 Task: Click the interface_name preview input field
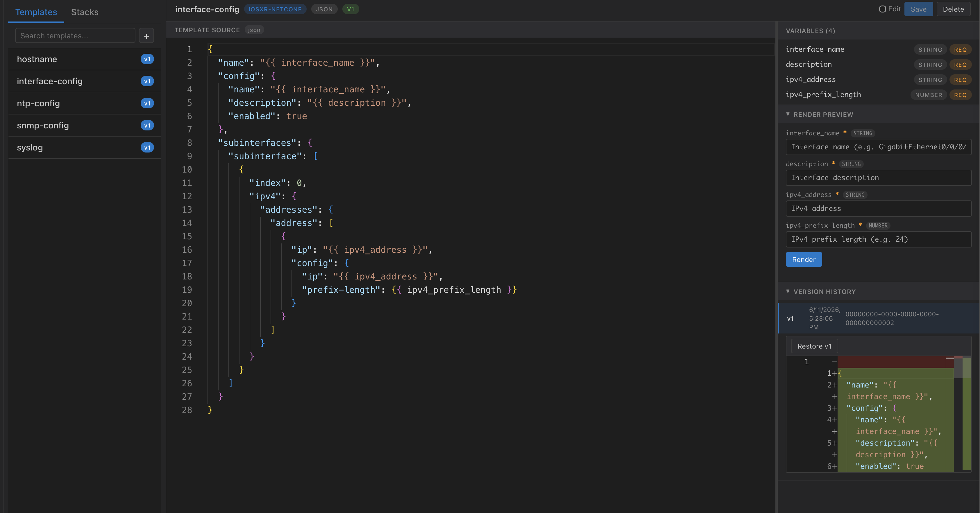pos(878,147)
